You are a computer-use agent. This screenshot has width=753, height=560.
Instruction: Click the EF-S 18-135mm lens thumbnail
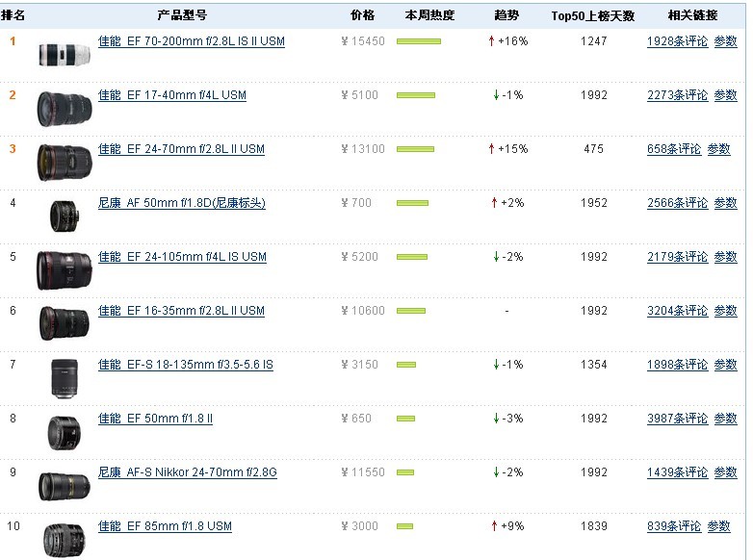coord(65,378)
